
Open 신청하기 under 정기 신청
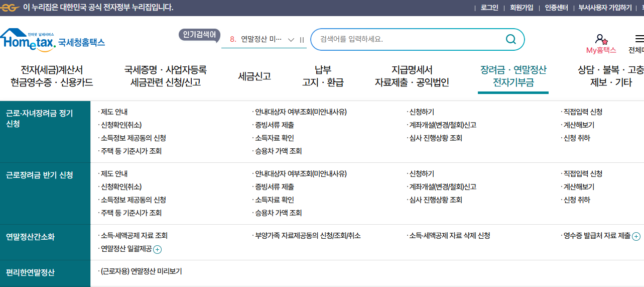422,112
